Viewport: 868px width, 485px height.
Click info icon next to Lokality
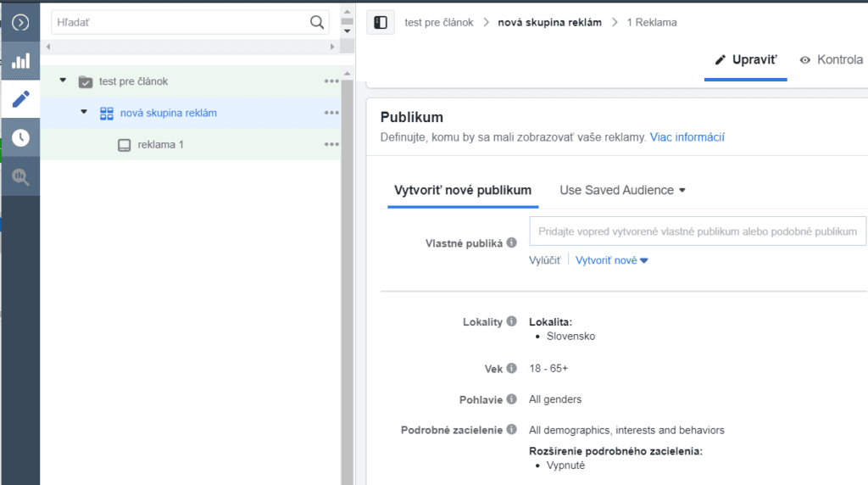[x=511, y=321]
